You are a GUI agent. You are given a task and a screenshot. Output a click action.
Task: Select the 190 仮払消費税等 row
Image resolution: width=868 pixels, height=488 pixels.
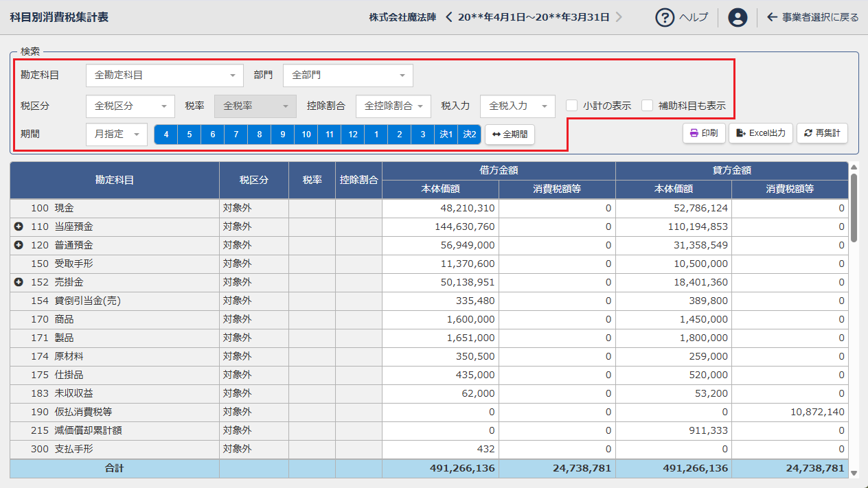tap(429, 412)
